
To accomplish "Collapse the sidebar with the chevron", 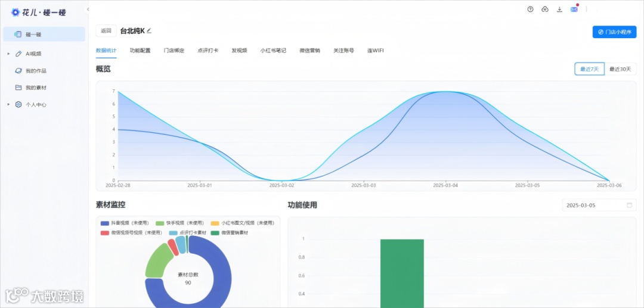I will (88, 9).
